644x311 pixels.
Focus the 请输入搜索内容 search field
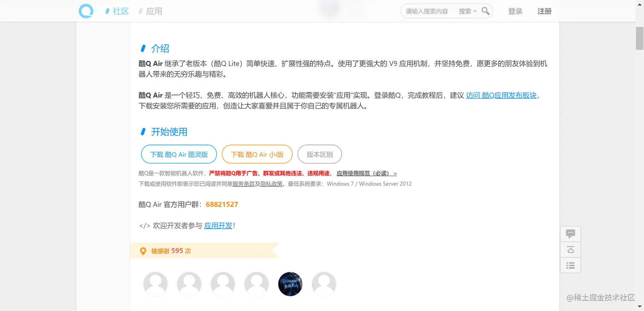428,12
